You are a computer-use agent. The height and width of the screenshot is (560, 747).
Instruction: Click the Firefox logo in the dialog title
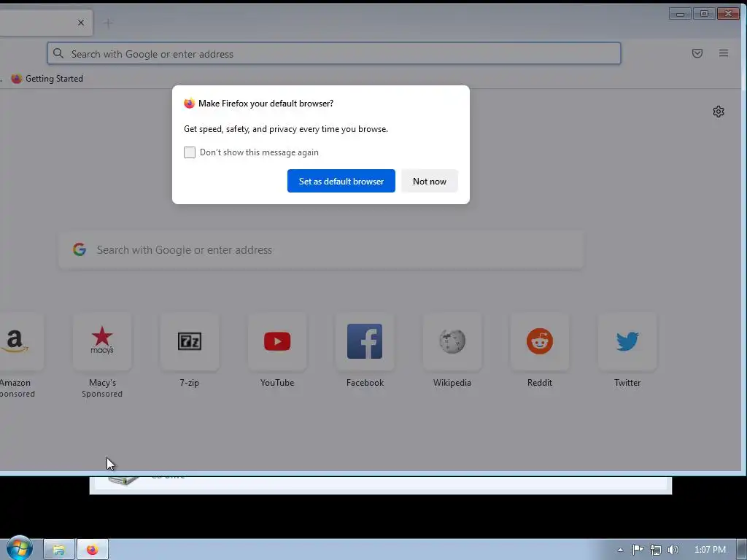pos(189,104)
